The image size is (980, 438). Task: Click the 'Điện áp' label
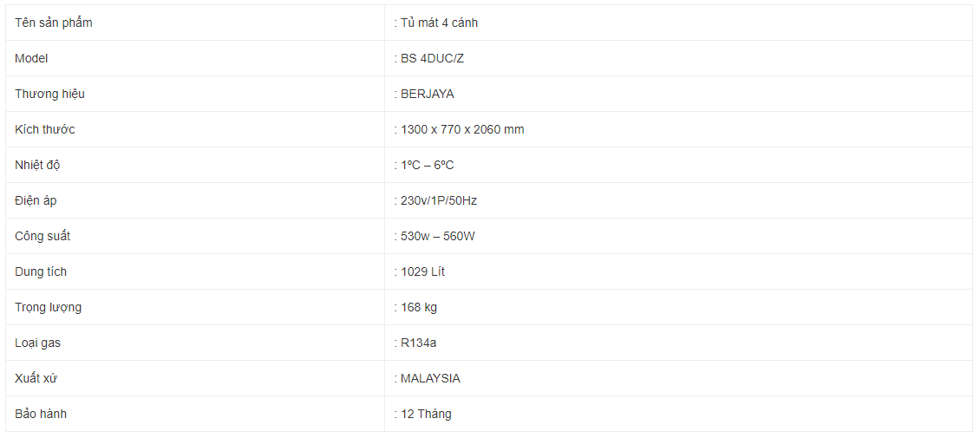point(36,201)
